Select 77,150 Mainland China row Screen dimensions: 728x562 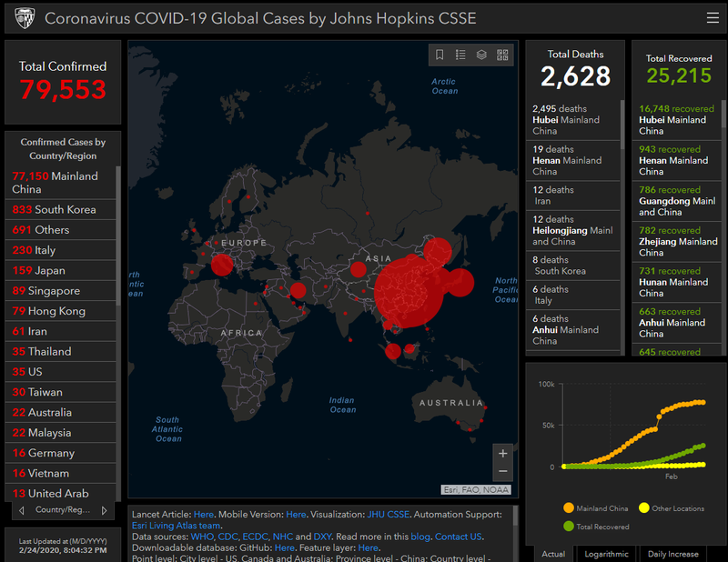60,183
